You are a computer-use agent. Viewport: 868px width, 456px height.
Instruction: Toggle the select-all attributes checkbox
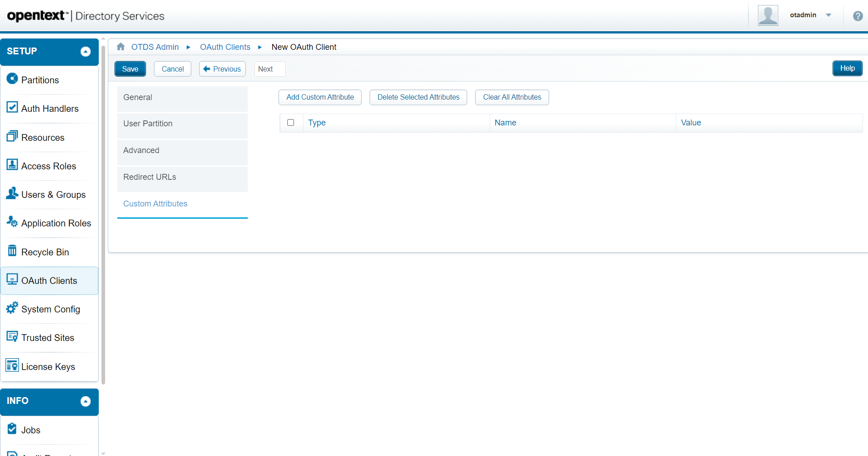(291, 123)
